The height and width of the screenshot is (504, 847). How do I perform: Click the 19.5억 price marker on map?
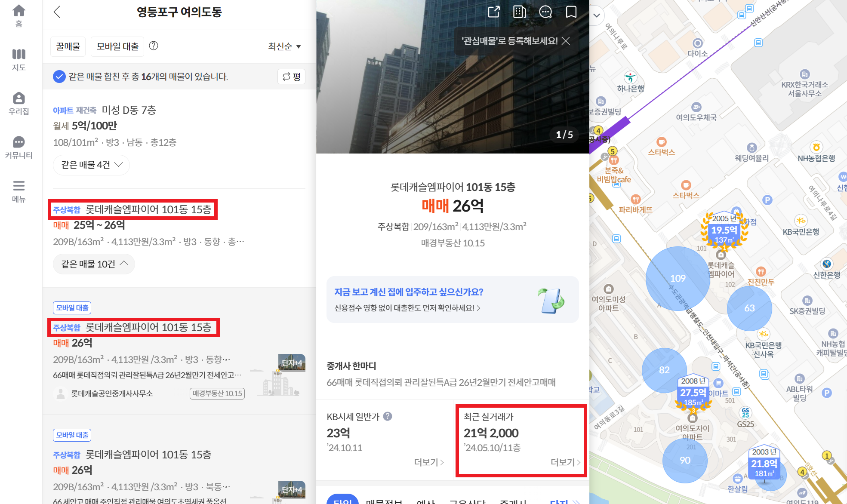coord(724,230)
